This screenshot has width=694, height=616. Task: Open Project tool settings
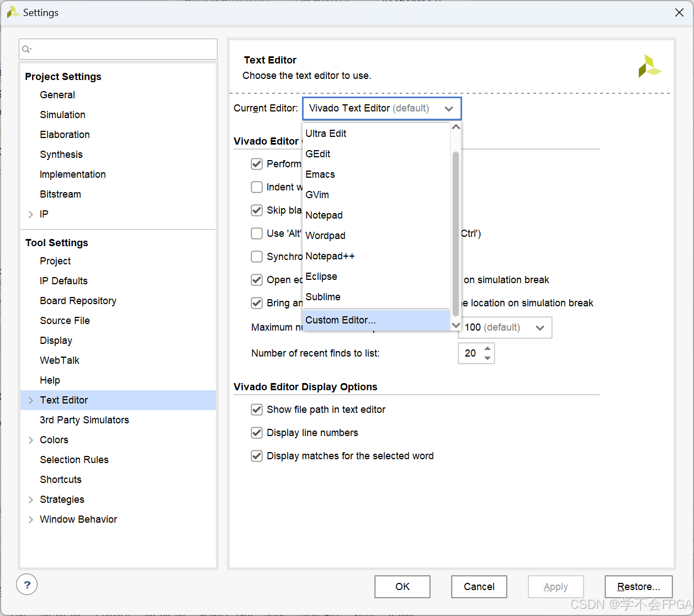point(55,261)
